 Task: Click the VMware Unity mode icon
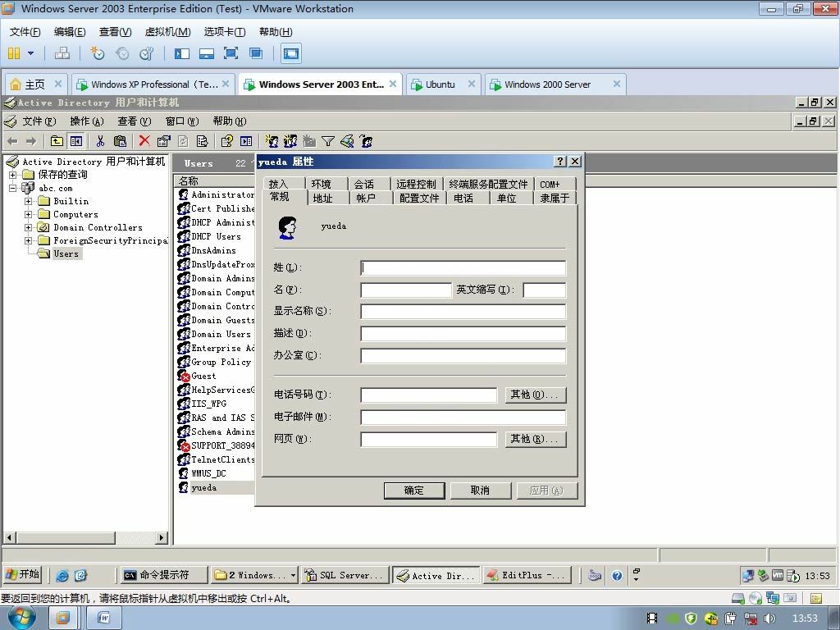tap(256, 53)
